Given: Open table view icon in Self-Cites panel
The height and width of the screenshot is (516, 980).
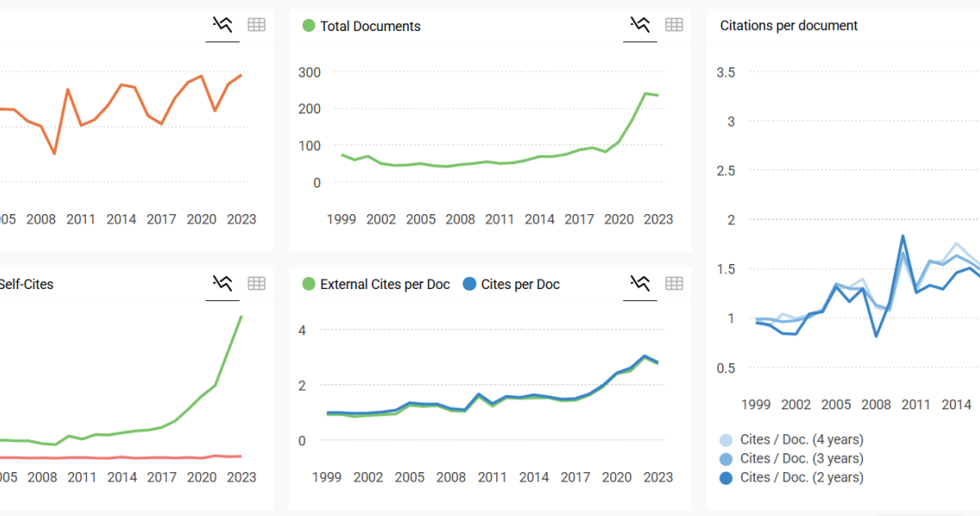Looking at the screenshot, I should tap(256, 283).
